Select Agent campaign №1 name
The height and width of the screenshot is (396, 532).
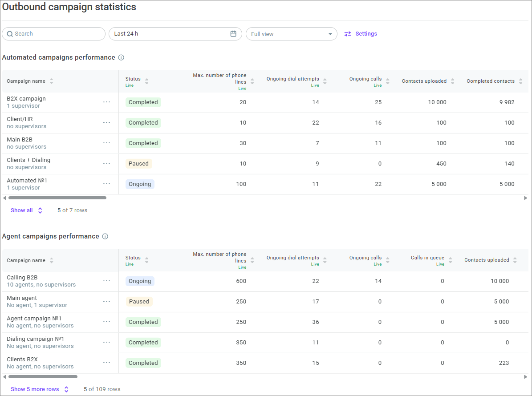34,319
